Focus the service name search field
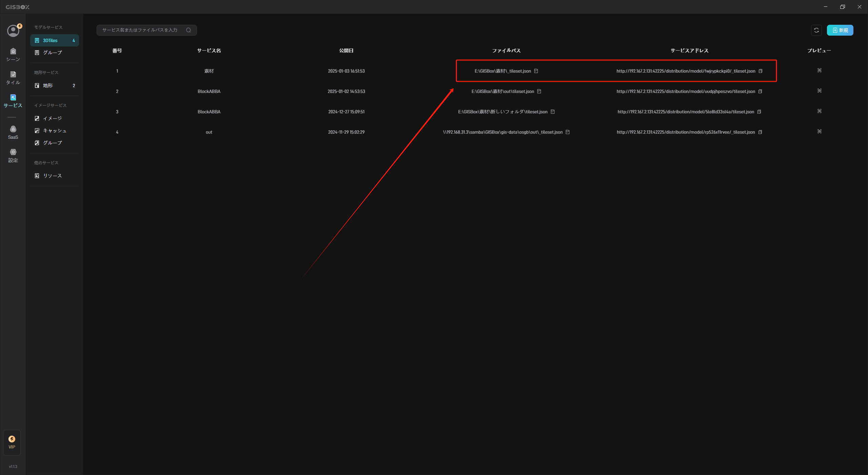The height and width of the screenshot is (475, 868). (x=146, y=30)
